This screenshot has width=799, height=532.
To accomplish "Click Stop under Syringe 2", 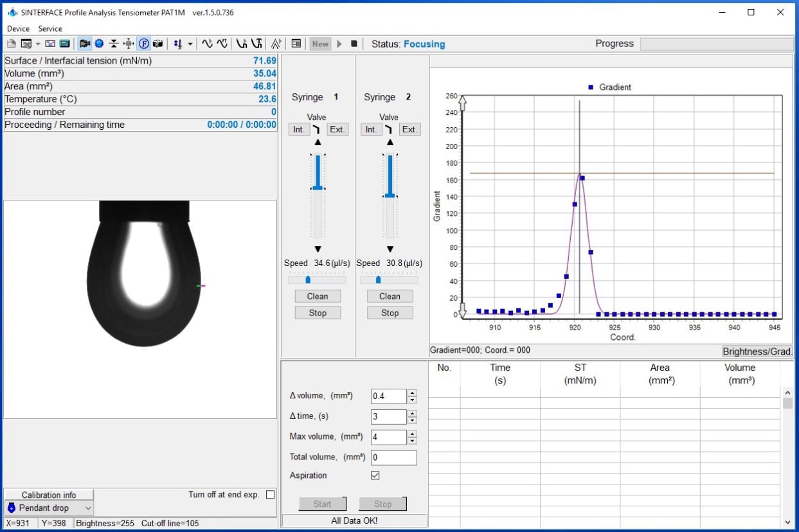I will tap(390, 313).
